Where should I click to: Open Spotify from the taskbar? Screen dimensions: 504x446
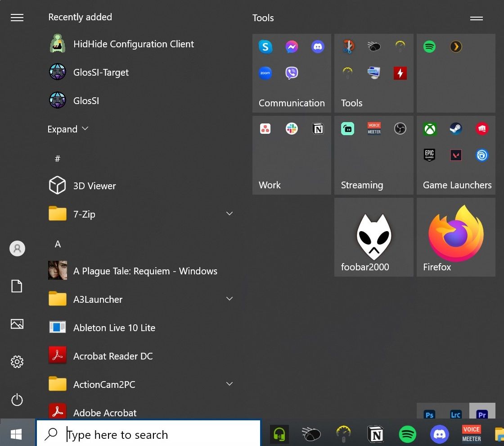(407, 434)
